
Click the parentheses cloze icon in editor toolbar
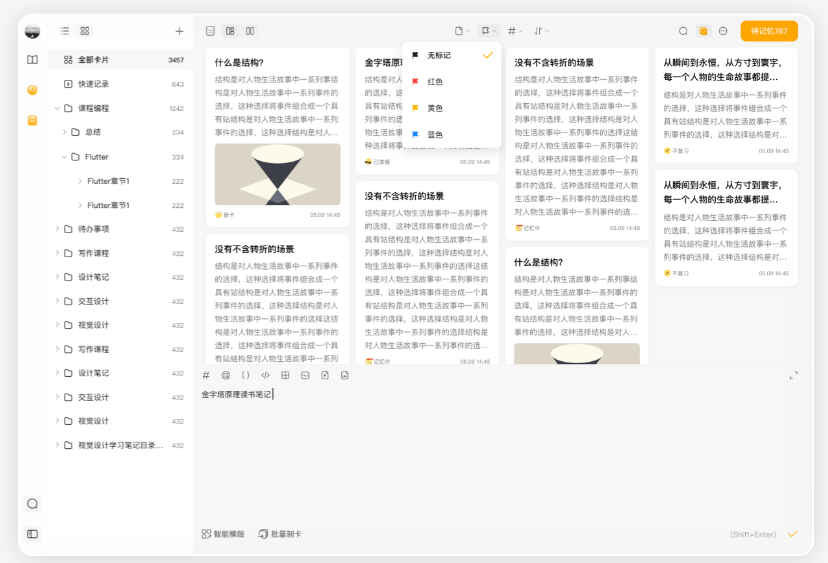pyautogui.click(x=246, y=376)
